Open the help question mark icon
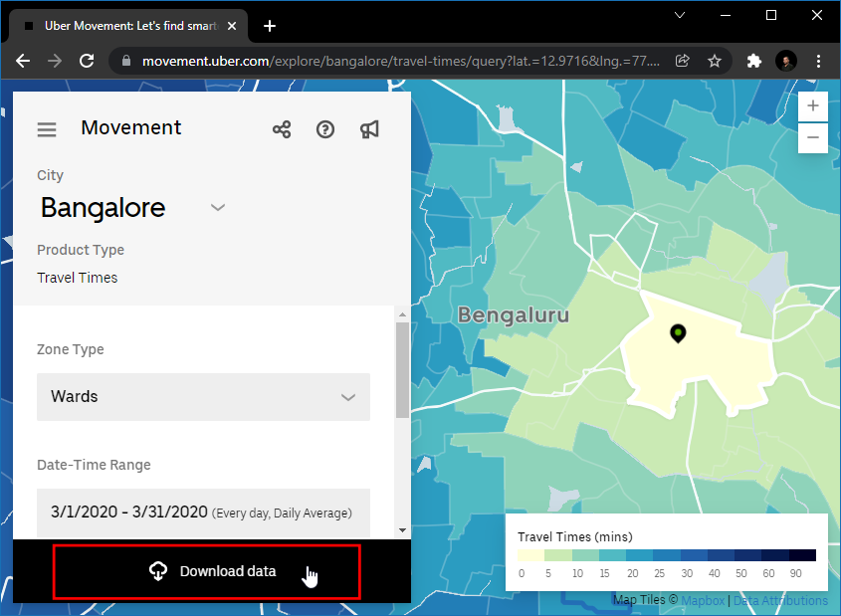The width and height of the screenshot is (841, 616). (x=325, y=129)
